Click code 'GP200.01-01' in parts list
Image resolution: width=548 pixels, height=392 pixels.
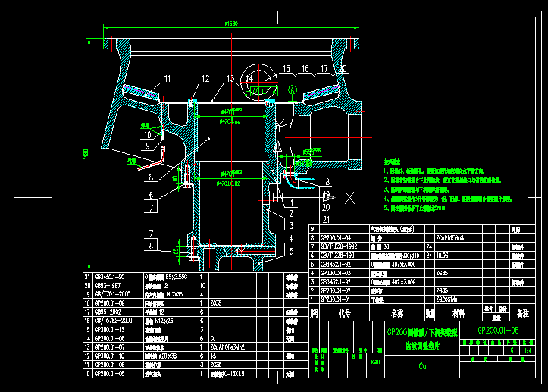pos(336,299)
